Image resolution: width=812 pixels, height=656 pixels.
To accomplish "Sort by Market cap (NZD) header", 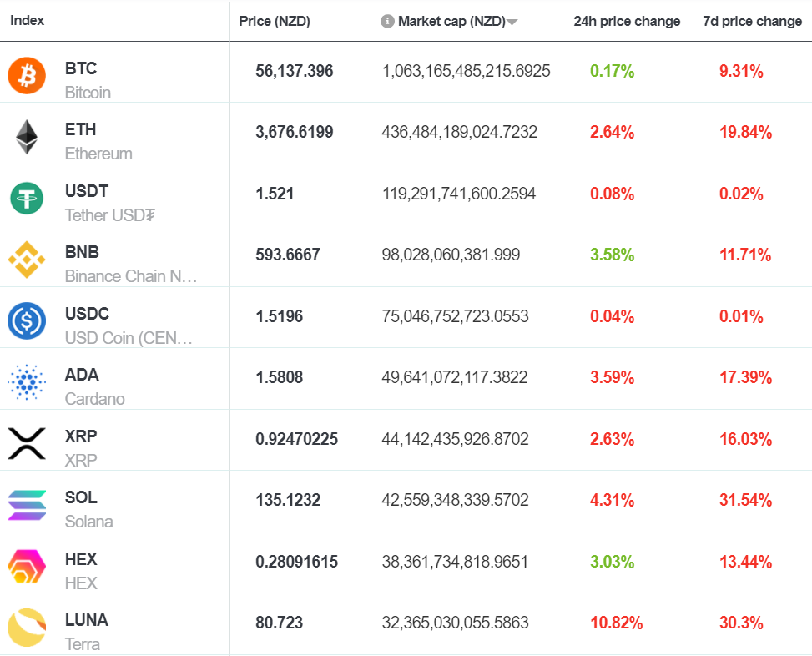I will [451, 21].
